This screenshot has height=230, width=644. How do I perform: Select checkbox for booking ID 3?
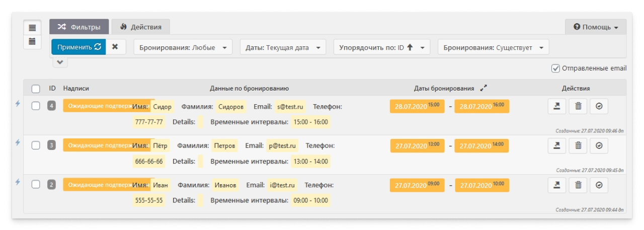pyautogui.click(x=36, y=145)
